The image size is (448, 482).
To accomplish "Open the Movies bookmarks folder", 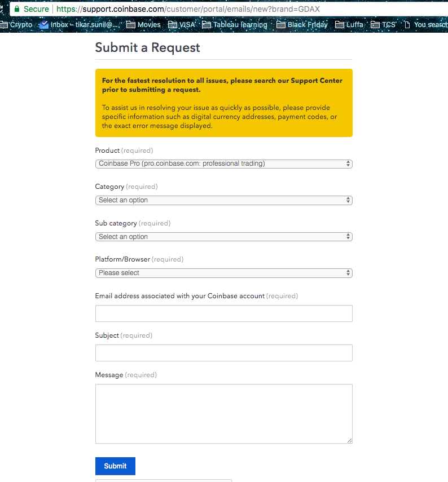I will point(144,25).
